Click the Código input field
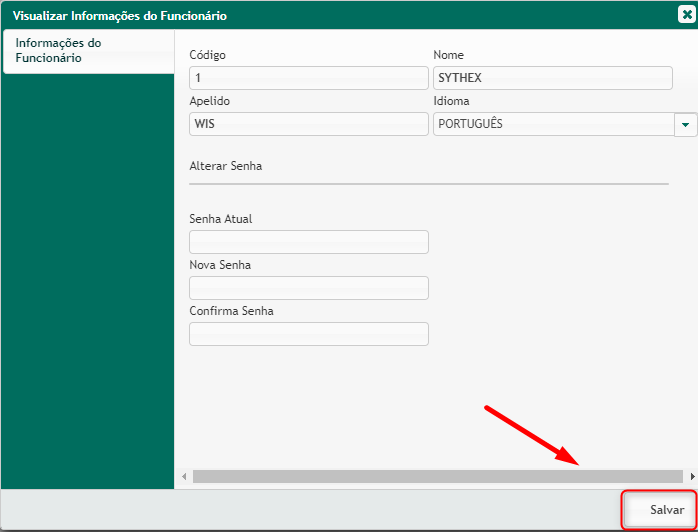 click(x=308, y=78)
